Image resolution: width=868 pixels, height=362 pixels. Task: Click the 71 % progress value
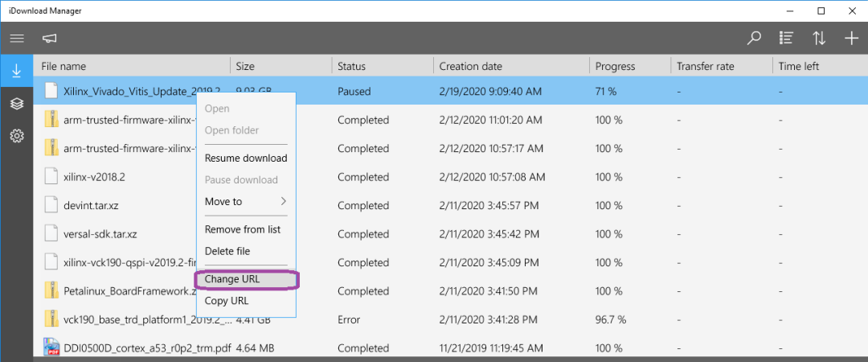(x=606, y=91)
